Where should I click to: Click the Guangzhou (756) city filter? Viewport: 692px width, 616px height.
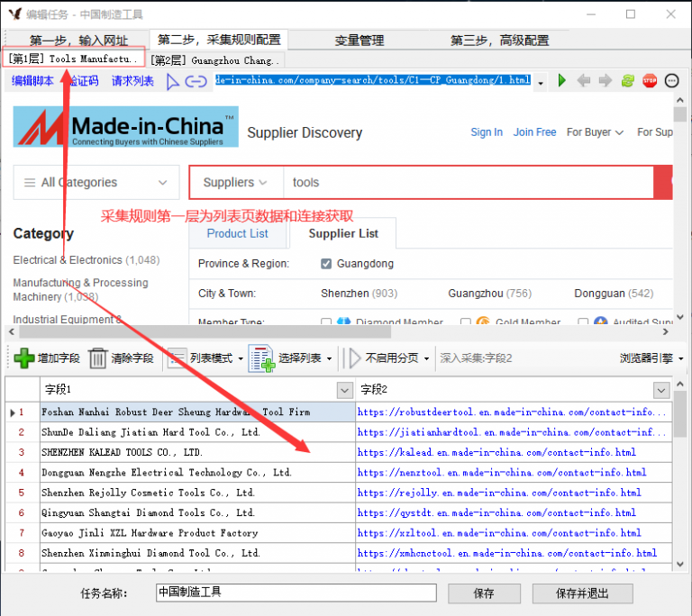(490, 294)
